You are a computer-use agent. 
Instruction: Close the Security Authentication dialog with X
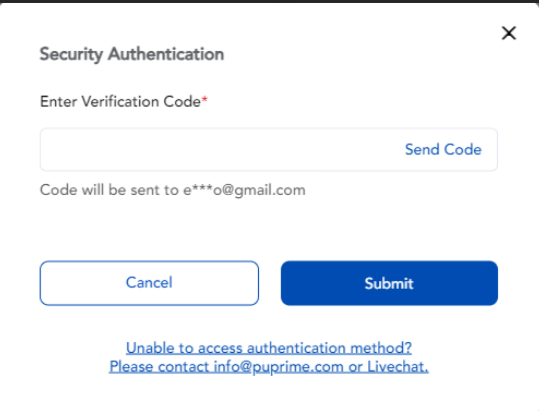point(509,33)
